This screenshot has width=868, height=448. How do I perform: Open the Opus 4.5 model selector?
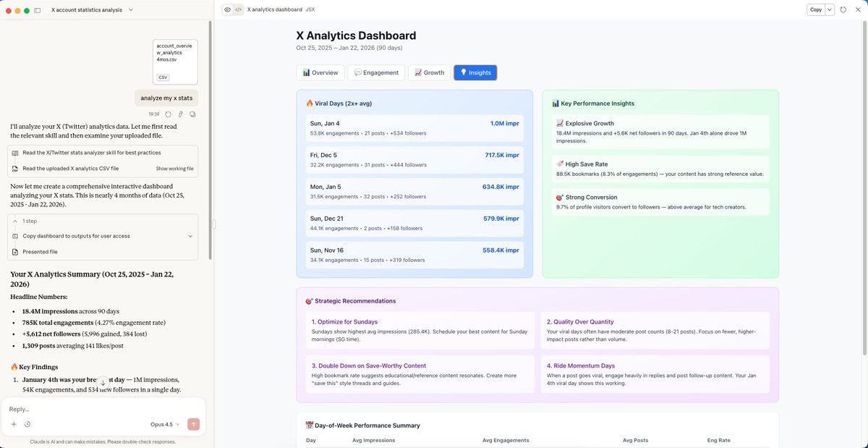(166, 424)
